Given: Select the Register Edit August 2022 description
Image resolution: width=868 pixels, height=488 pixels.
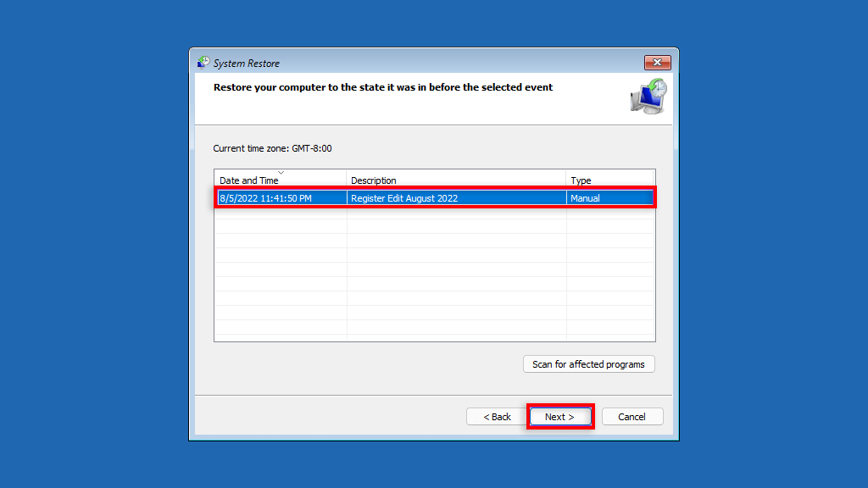Looking at the screenshot, I should 404,198.
